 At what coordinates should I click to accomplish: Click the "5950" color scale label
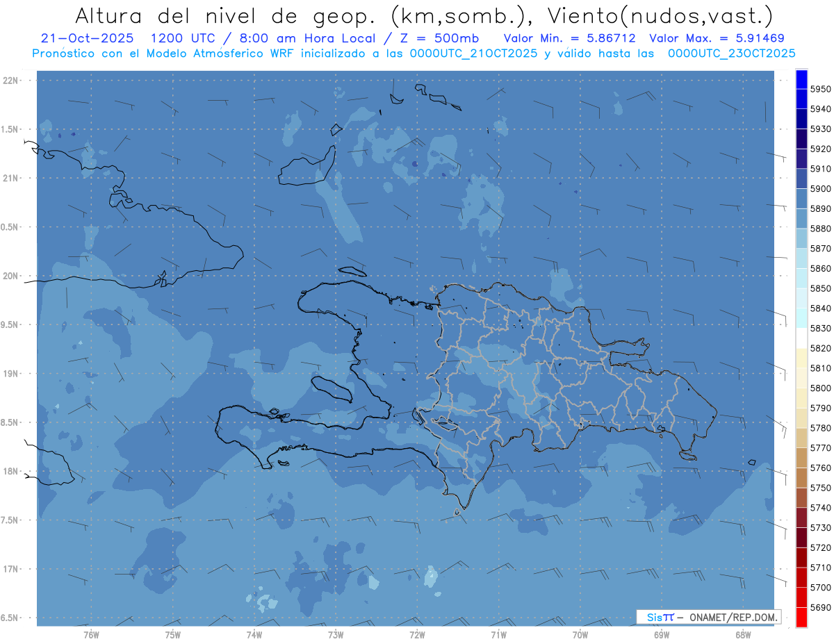(821, 89)
